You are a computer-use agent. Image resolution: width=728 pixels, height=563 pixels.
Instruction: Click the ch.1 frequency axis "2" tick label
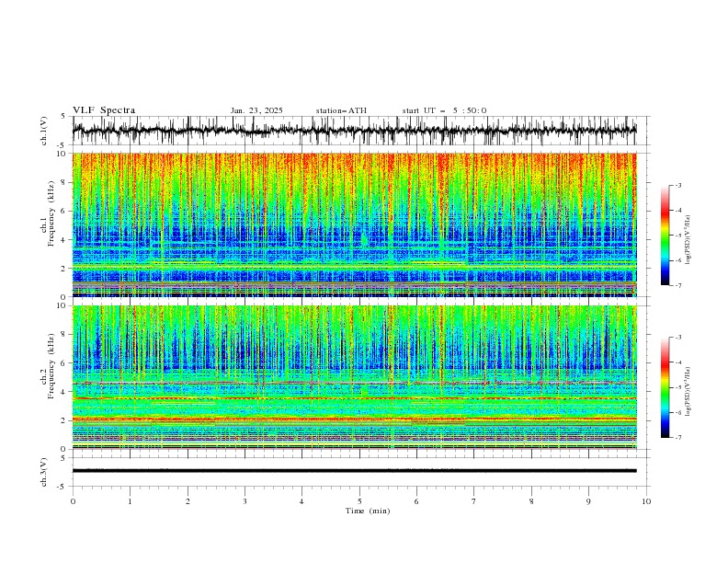(x=64, y=268)
